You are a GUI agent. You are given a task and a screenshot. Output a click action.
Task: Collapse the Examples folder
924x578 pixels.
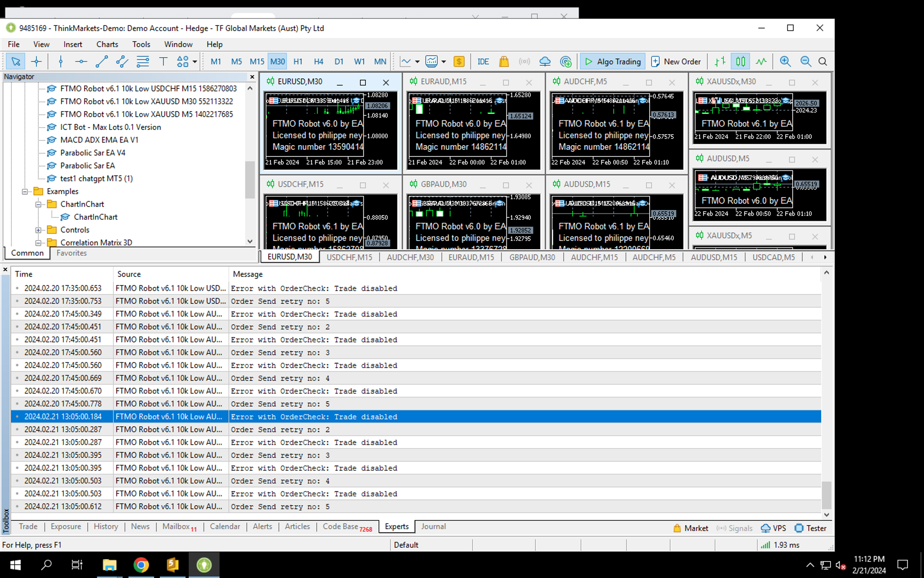pyautogui.click(x=25, y=191)
